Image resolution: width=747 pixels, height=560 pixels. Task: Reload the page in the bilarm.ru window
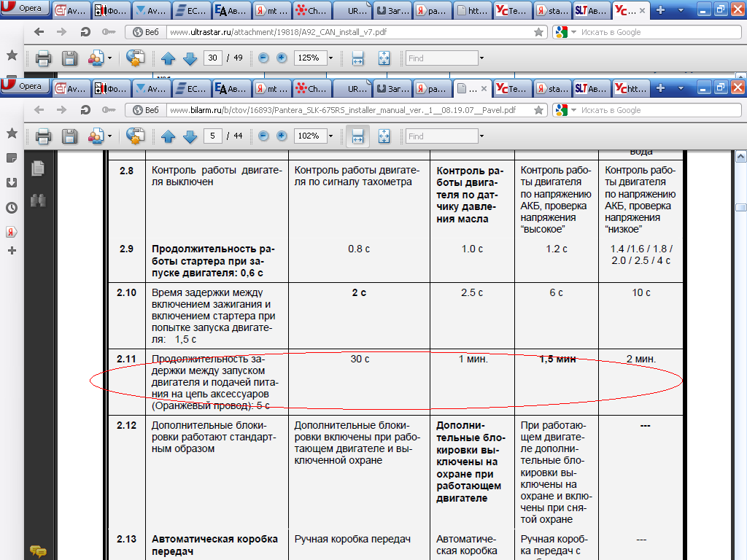pos(85,110)
